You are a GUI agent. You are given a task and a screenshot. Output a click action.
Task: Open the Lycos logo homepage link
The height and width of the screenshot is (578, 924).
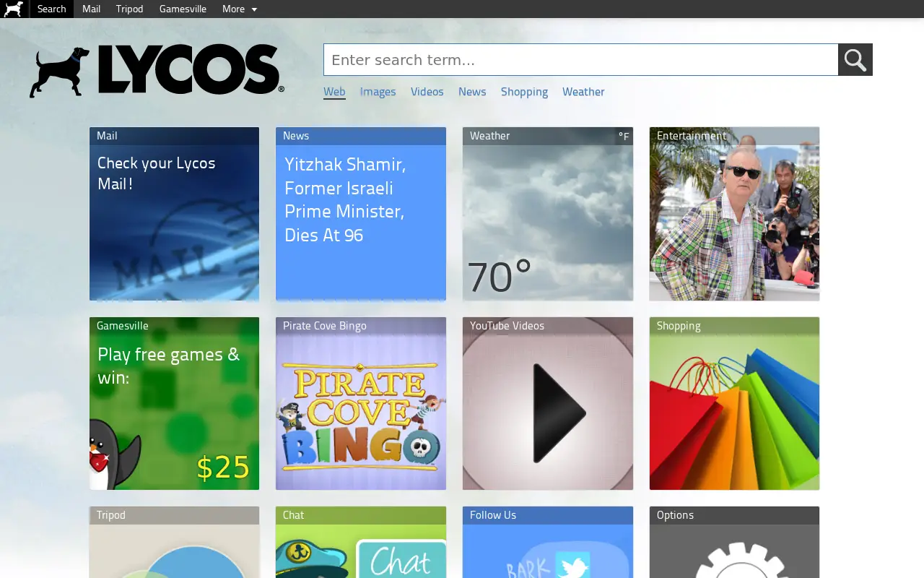click(157, 71)
